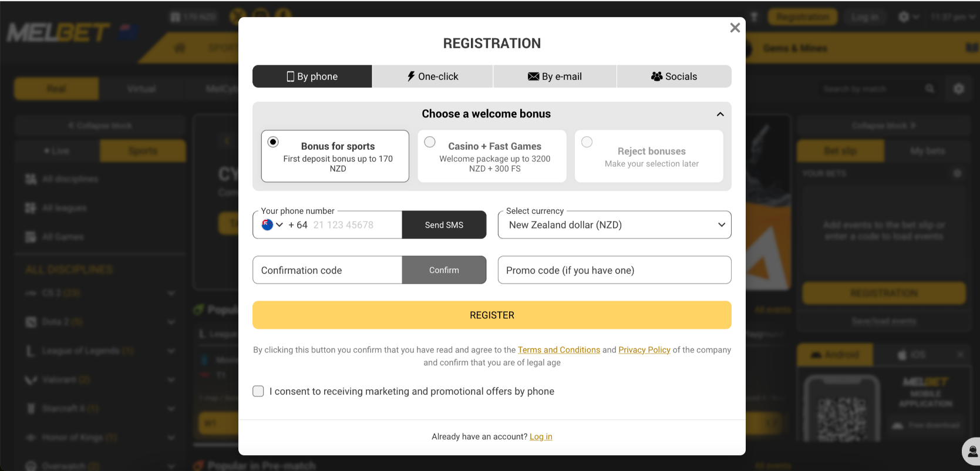The width and height of the screenshot is (980, 471).
Task: Tick the marketing offers consent checkbox
Action: coord(258,391)
